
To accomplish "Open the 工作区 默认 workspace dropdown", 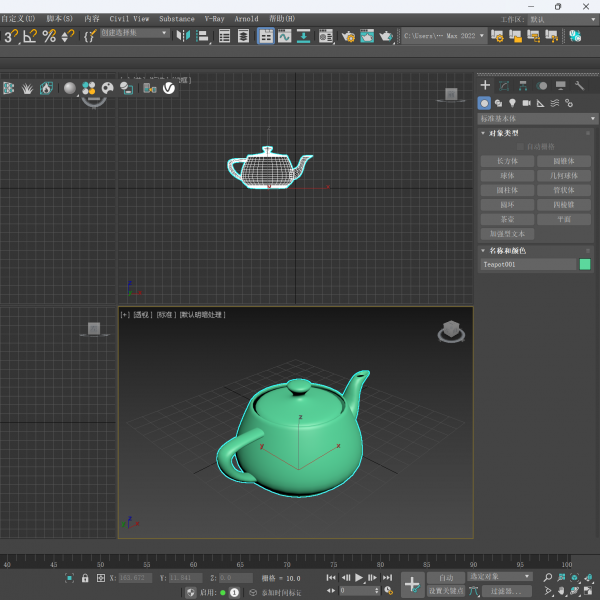I will [562, 19].
